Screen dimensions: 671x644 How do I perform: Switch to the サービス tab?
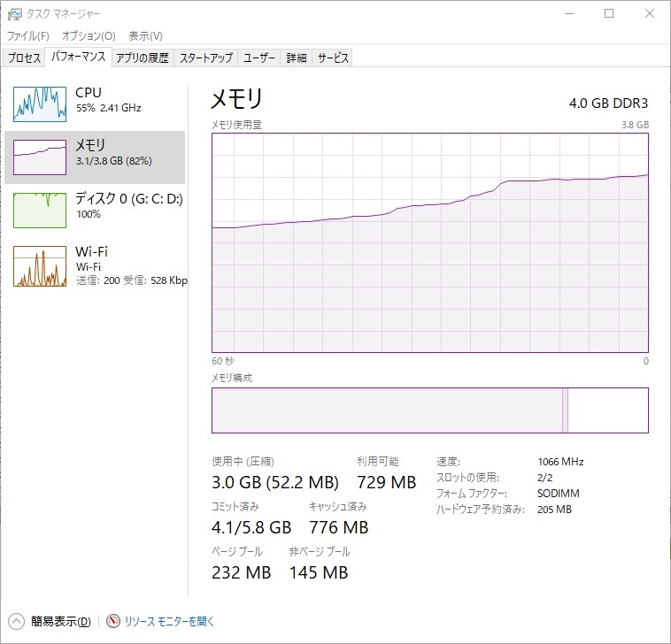(333, 57)
